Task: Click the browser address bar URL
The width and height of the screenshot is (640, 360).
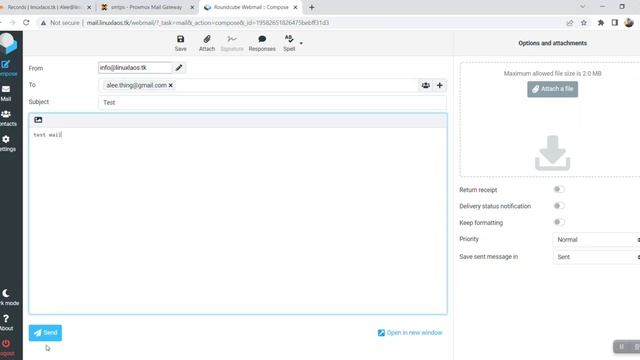Action: click(x=207, y=23)
